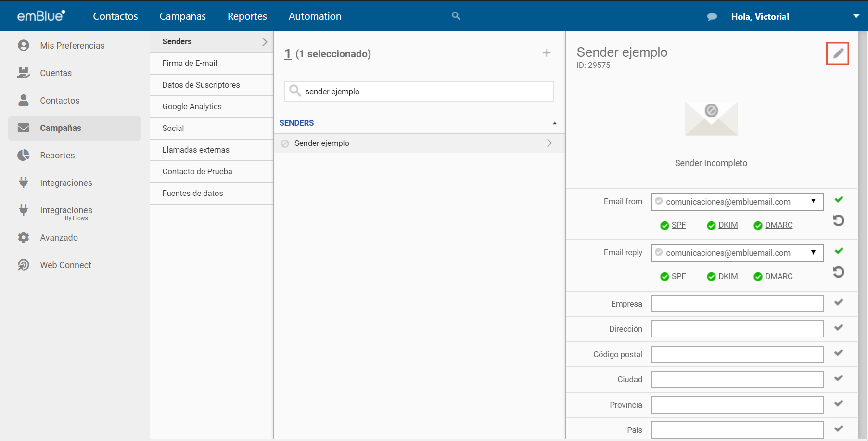
Task: Confirm Dirección field with its checkmark
Action: [x=838, y=328]
